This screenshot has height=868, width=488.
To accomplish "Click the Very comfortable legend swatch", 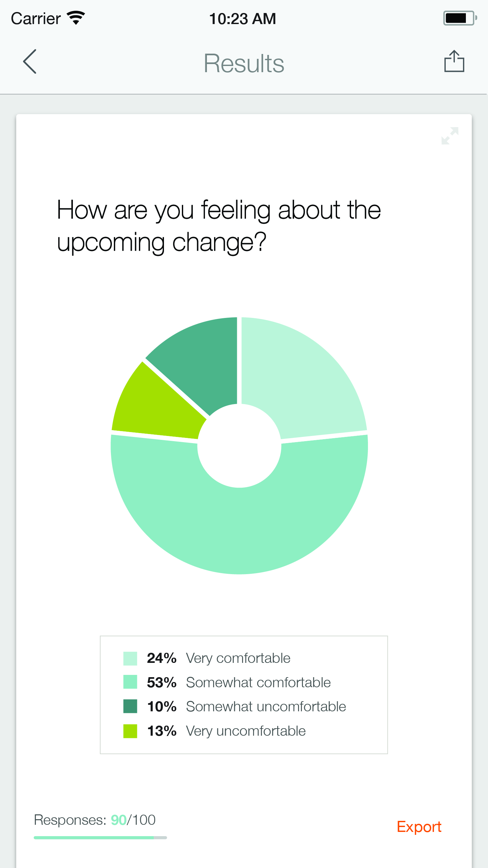I will (x=130, y=658).
